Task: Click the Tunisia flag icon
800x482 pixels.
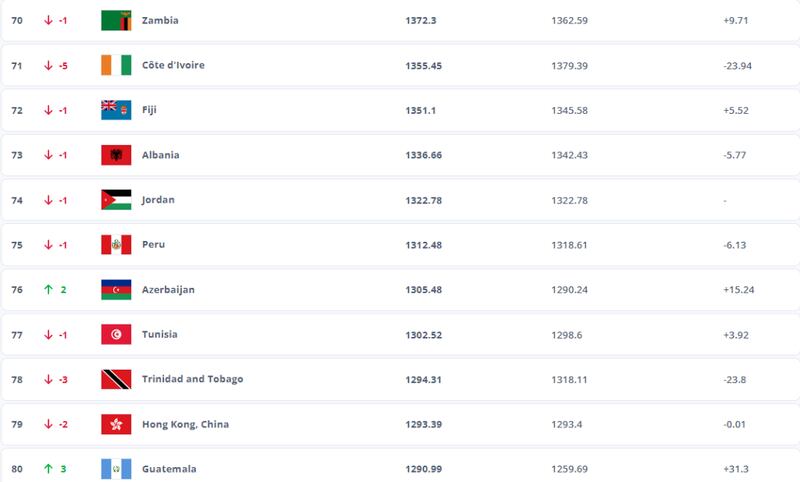Action: coord(116,335)
